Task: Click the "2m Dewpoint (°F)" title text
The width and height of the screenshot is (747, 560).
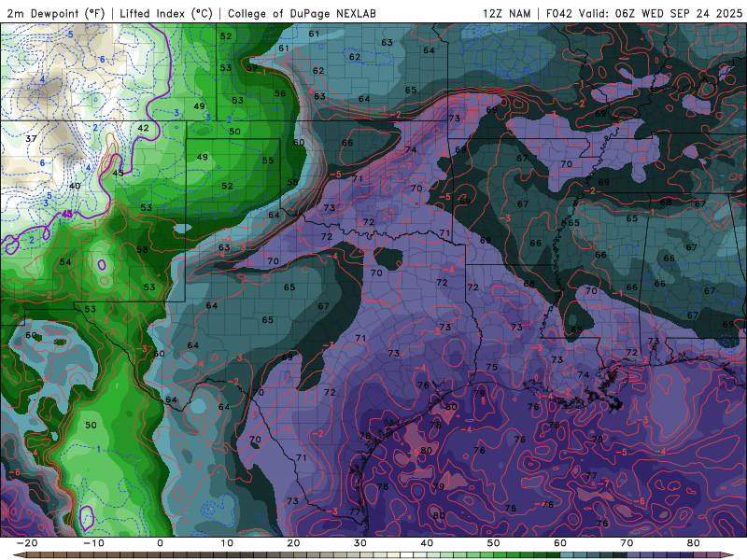Action: tap(56, 14)
